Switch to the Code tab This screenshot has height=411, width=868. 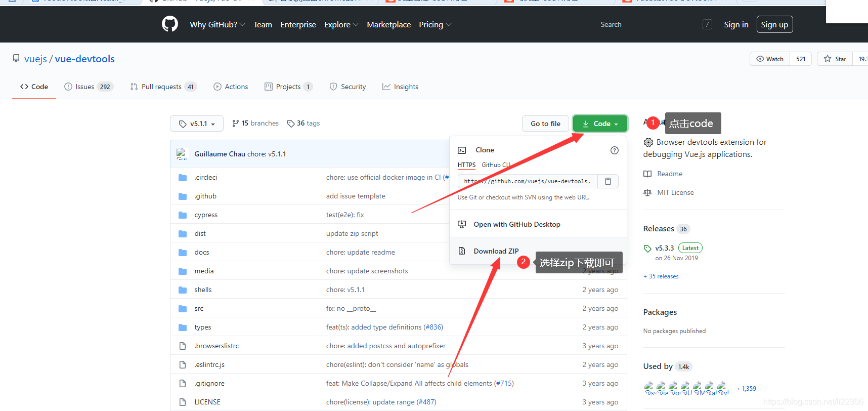[34, 87]
